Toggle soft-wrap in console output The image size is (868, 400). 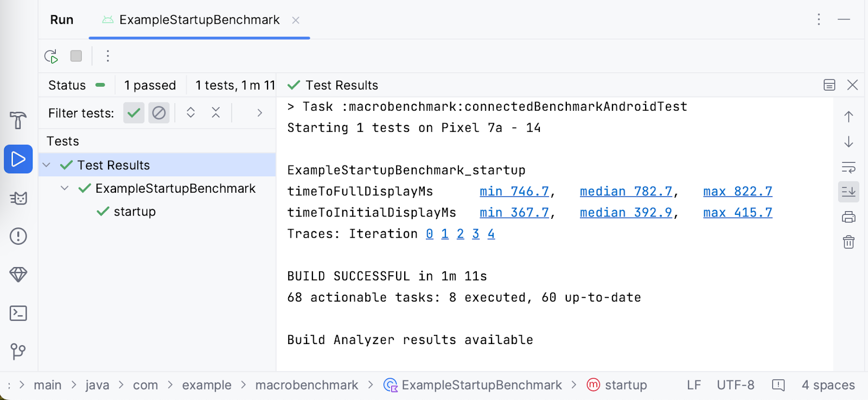[x=848, y=167]
